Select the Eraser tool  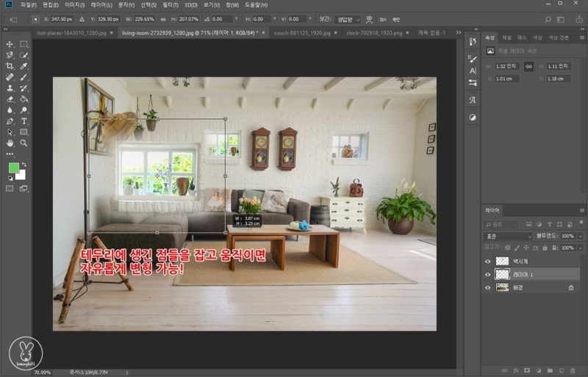pos(10,98)
